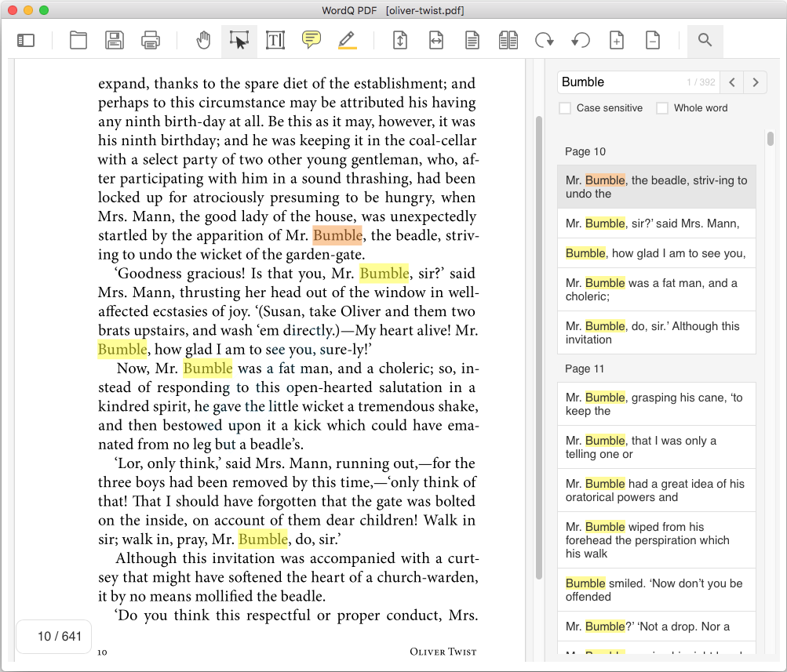
Task: Click the 'Page 11' results group header
Action: [585, 369]
